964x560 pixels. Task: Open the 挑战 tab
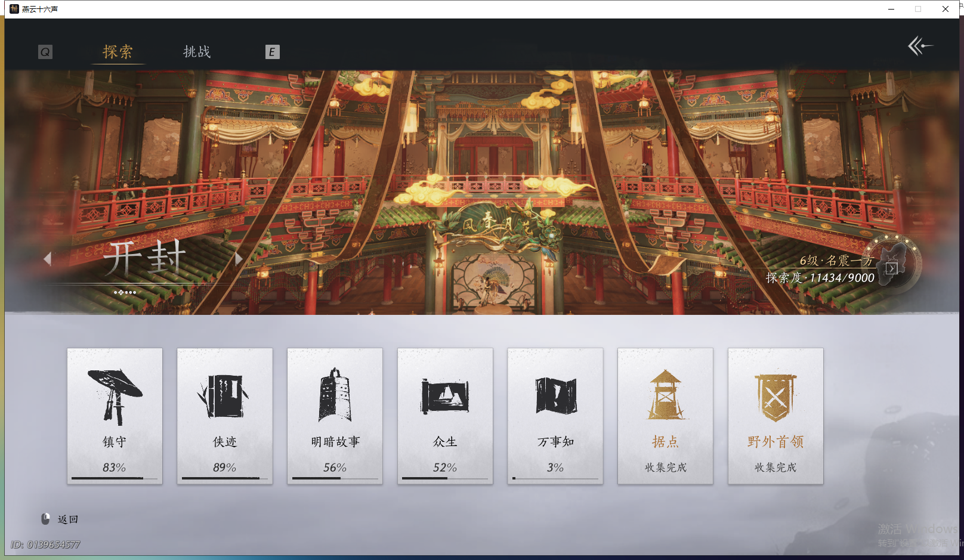tap(197, 52)
